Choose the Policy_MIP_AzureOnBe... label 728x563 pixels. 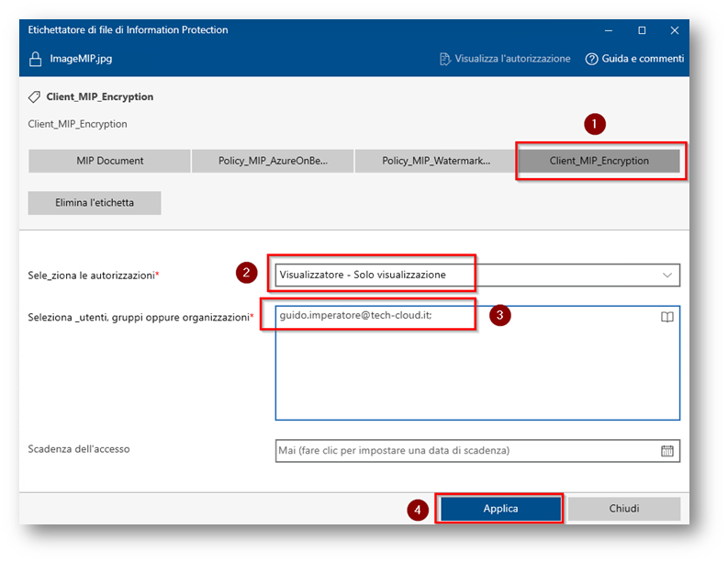273,162
